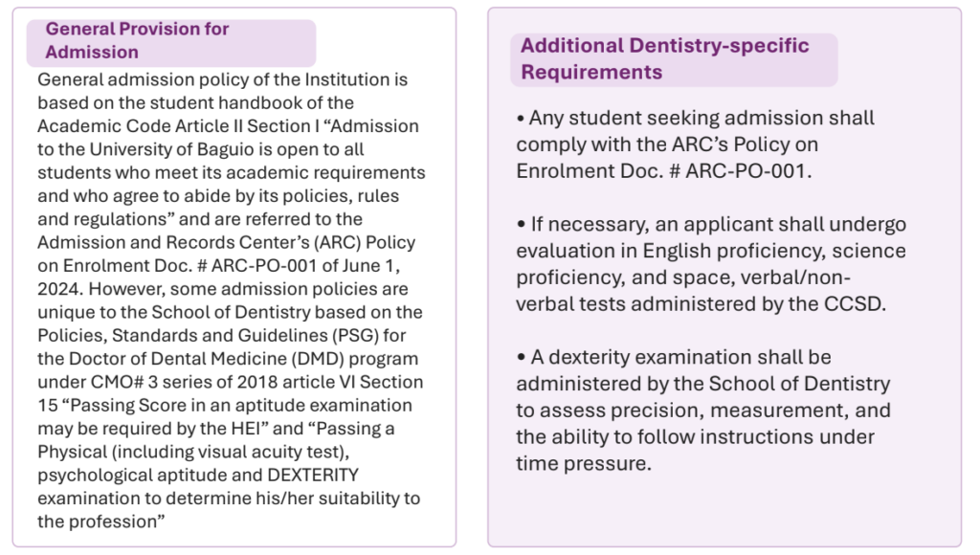
Task: Click the "General Provision for Admission" heading
Action: pos(137,40)
